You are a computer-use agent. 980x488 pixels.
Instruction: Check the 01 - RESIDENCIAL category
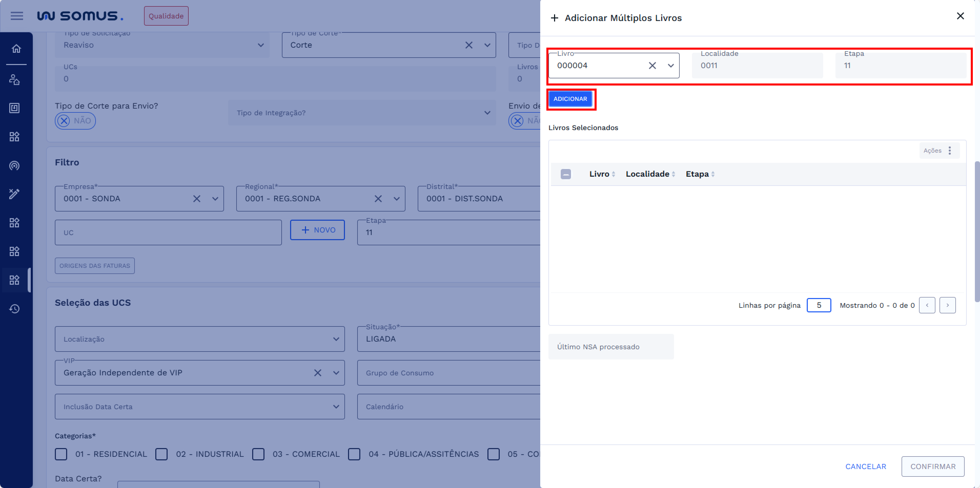pos(61,454)
